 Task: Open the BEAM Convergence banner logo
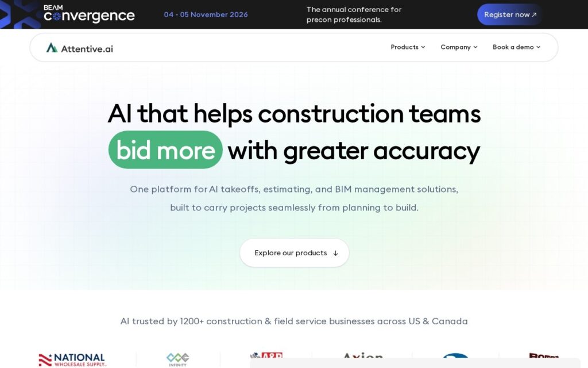tap(89, 14)
